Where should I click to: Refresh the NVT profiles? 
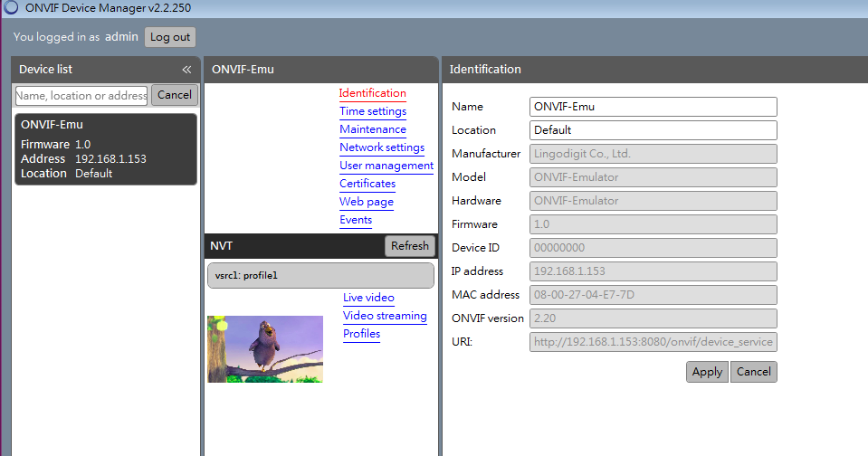pos(410,246)
